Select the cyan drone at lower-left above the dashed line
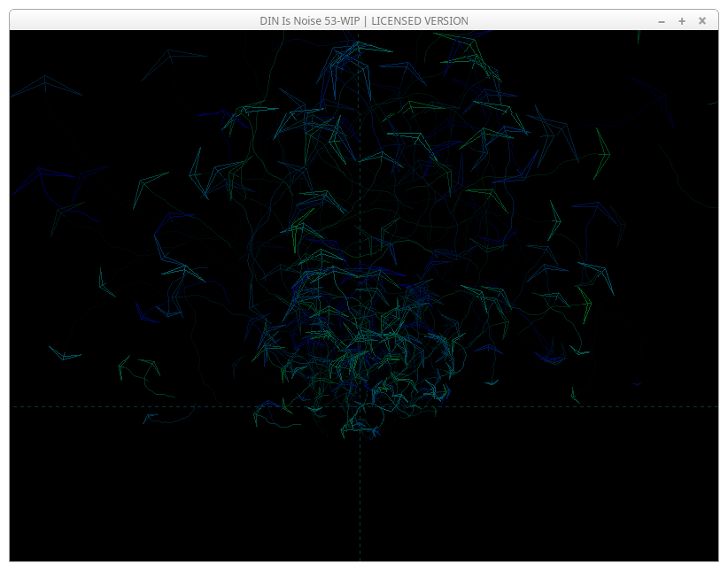The height and width of the screenshot is (571, 728). (65, 355)
